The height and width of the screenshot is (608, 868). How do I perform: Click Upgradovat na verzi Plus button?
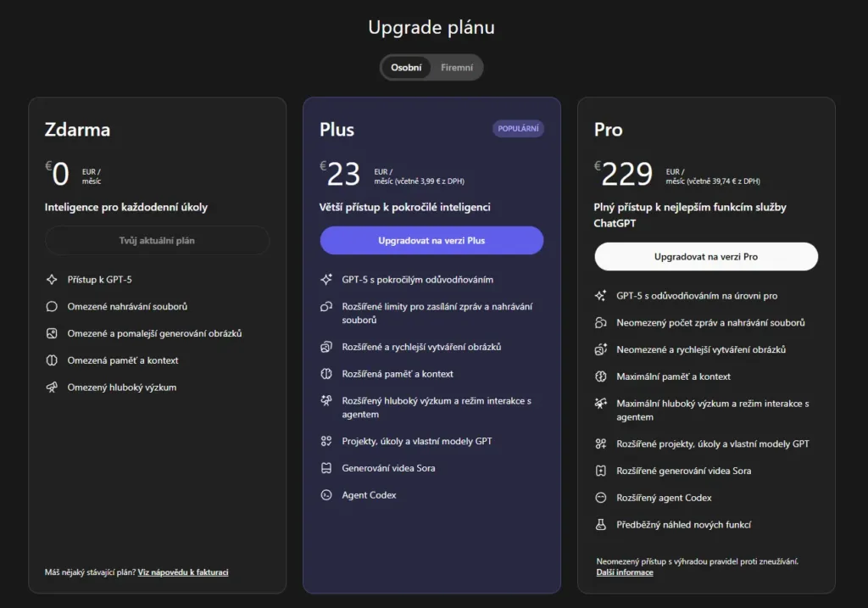431,240
